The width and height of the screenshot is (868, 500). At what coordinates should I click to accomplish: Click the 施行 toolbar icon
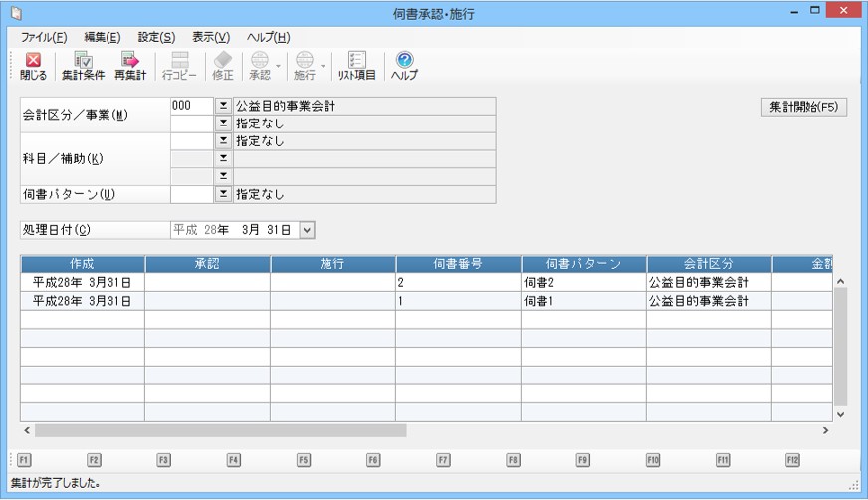coord(304,62)
